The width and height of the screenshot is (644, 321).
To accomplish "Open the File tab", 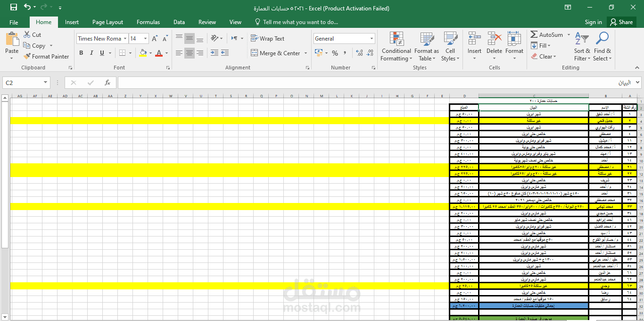I will click(14, 22).
